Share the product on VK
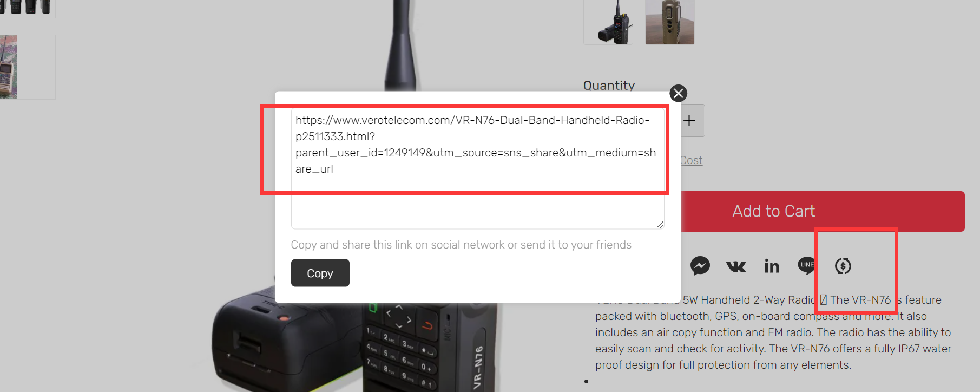Screen dimensions: 980x392 click(x=735, y=266)
